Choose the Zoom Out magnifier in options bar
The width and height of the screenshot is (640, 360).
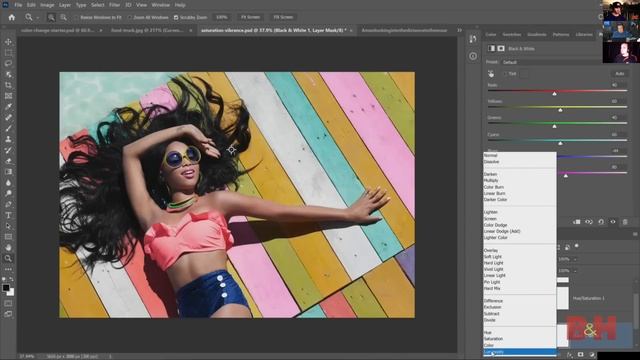[x=64, y=17]
